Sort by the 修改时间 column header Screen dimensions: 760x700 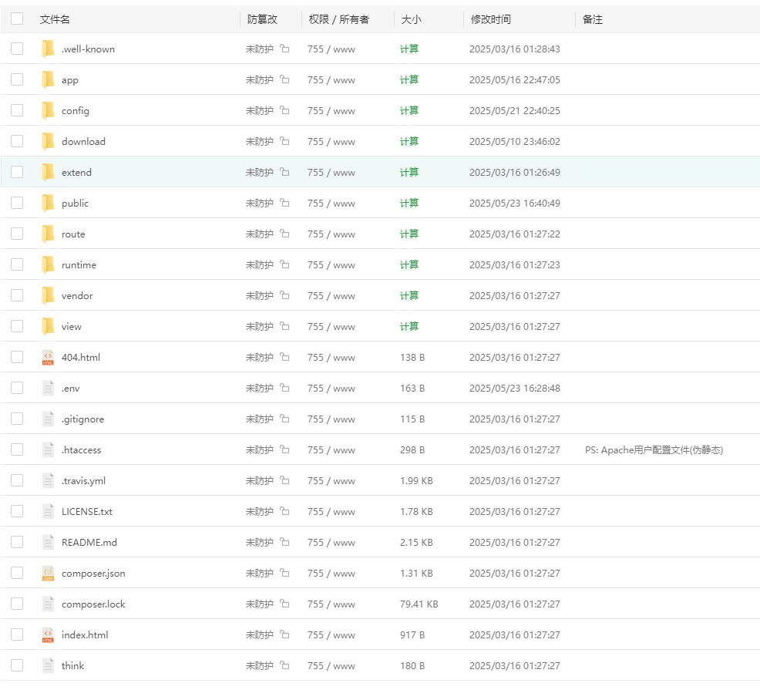point(489,19)
